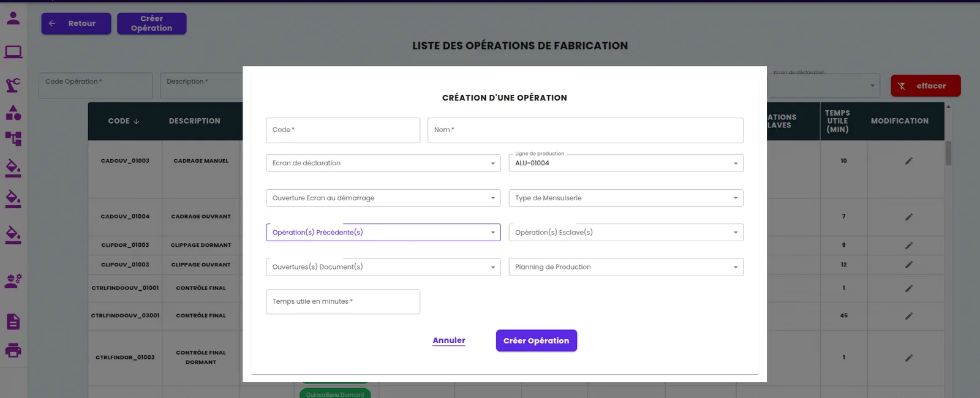
Task: Open the Ligne de production ALU-01004 dropdown
Action: click(x=626, y=163)
